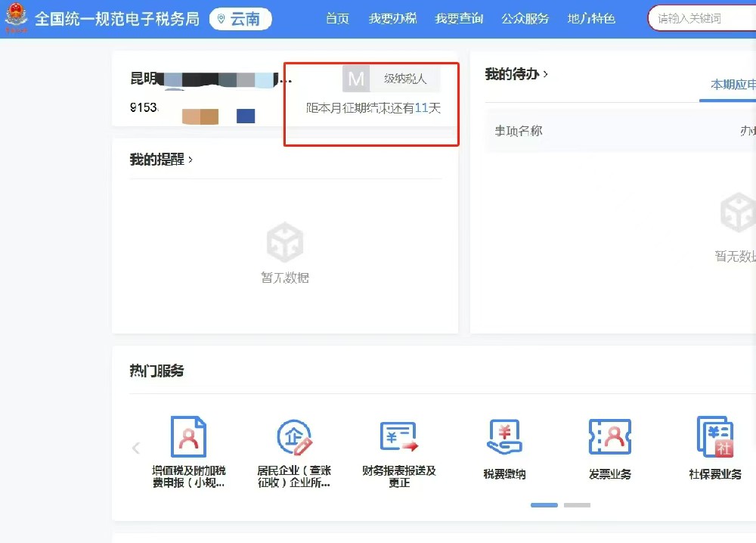Screen dimensions: 756x543
Task: Click the national tax emblem logo
Action: 16,17
